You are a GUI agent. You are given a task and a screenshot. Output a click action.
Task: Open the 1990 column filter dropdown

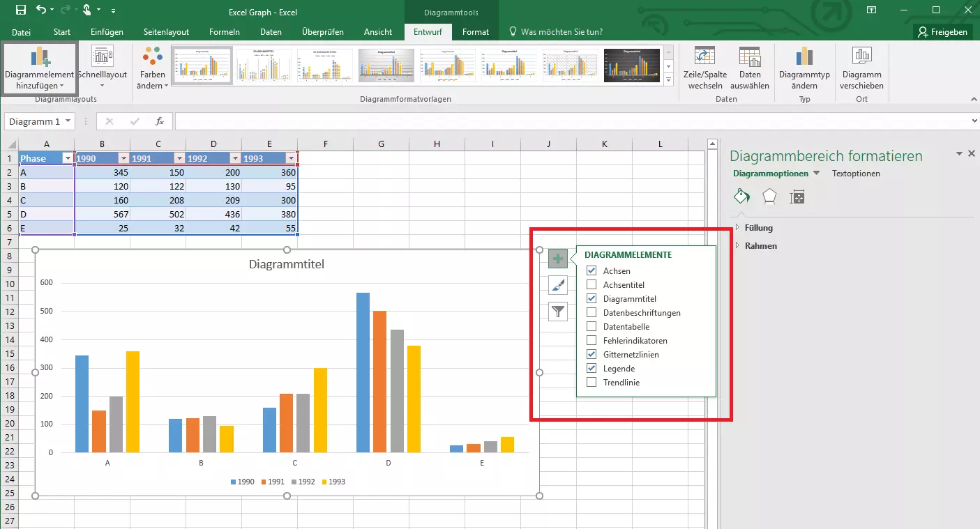coord(123,158)
